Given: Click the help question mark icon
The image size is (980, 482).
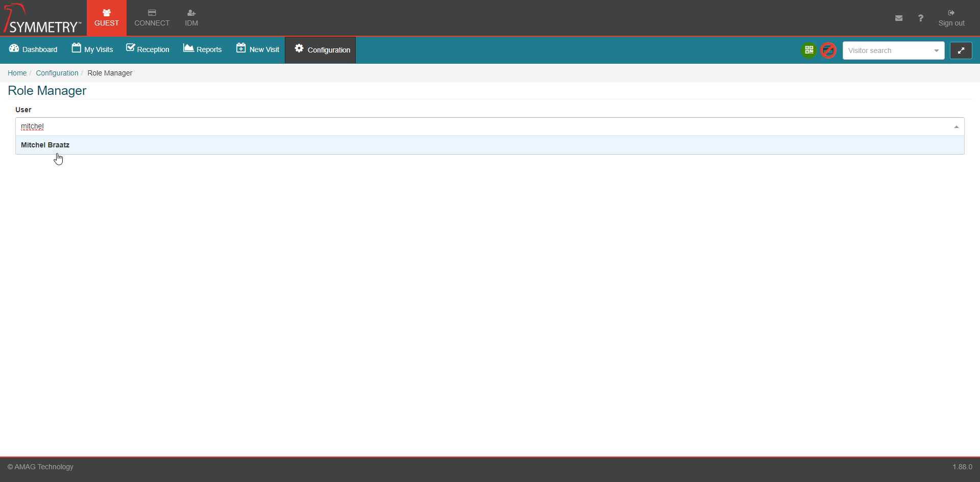Looking at the screenshot, I should pyautogui.click(x=920, y=18).
